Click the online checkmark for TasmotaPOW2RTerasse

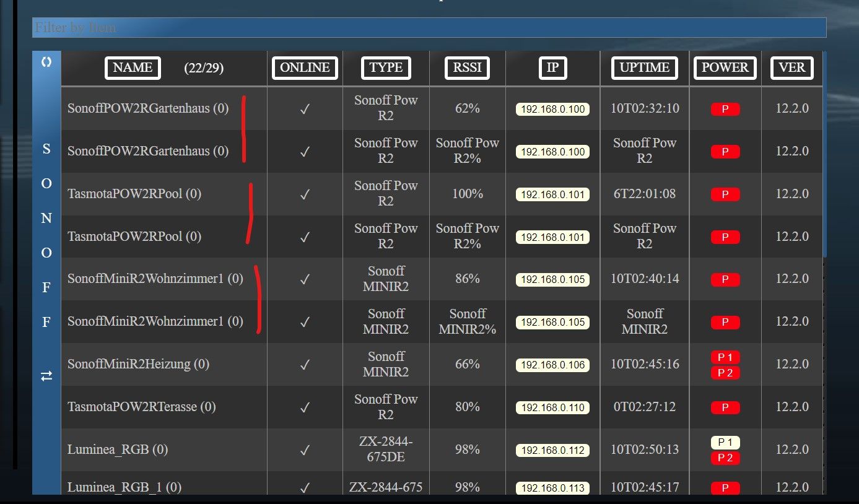[x=305, y=407]
